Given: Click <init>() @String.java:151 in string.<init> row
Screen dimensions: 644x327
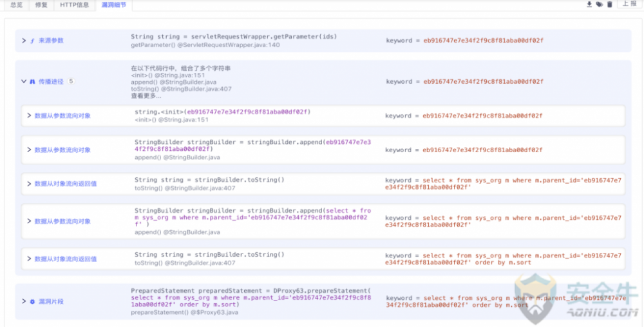Looking at the screenshot, I should pyautogui.click(x=171, y=120).
